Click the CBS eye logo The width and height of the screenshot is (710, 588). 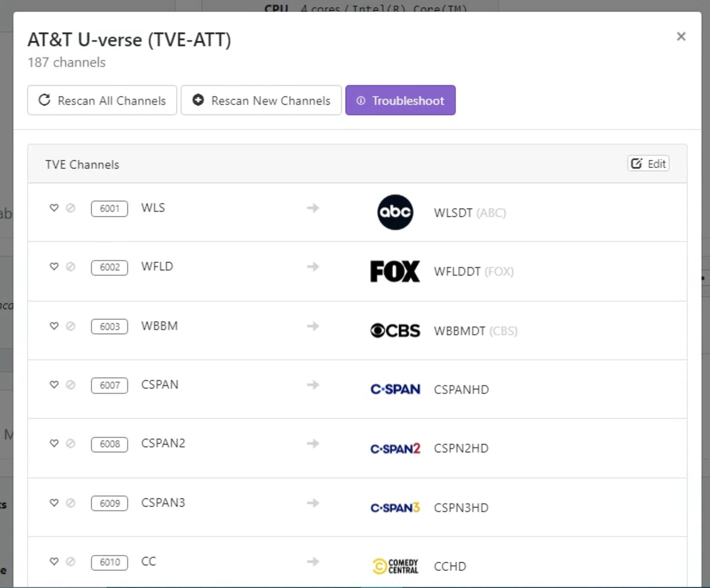pos(395,330)
